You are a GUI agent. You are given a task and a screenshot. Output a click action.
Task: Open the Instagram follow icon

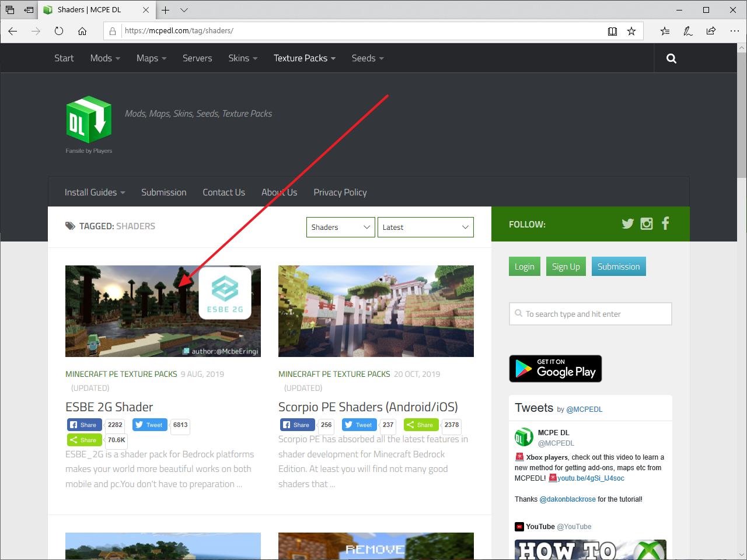(x=647, y=223)
